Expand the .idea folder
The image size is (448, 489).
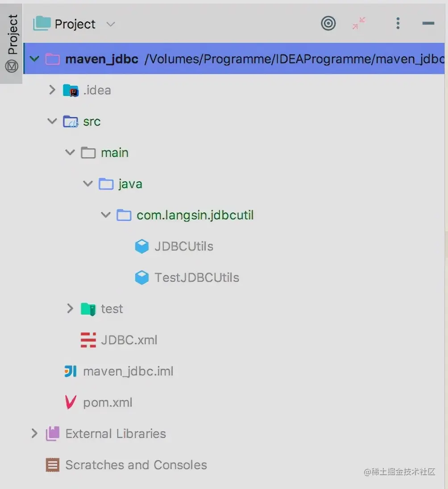tap(52, 90)
